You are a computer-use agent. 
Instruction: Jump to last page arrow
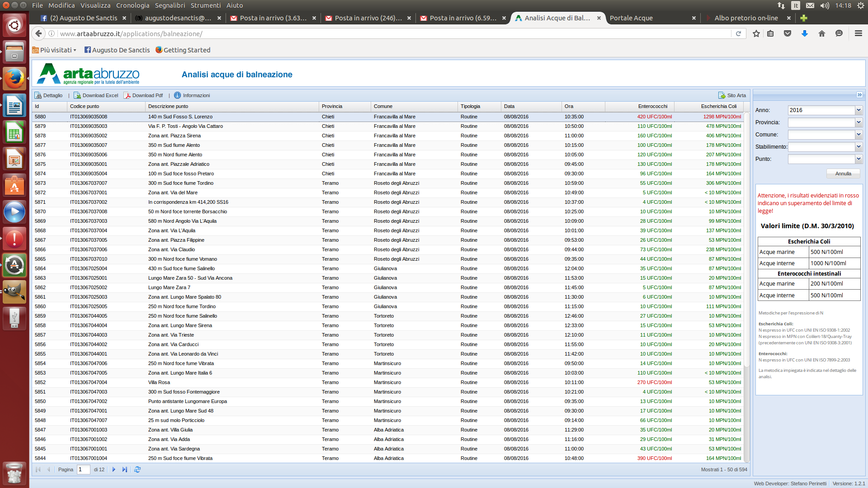(125, 469)
